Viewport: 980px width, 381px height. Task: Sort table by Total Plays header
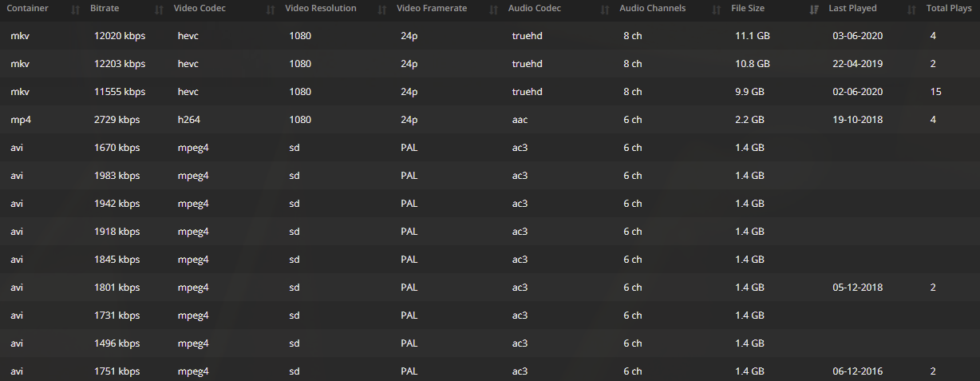pos(948,9)
